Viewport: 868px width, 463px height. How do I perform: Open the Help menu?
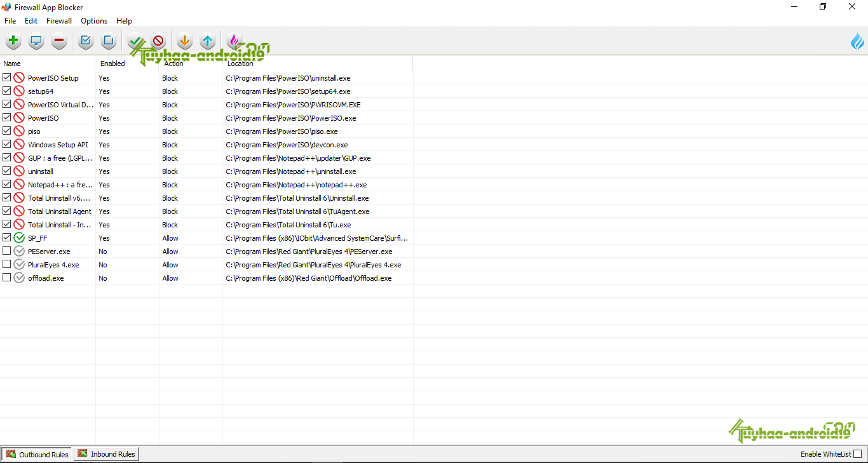[x=124, y=21]
